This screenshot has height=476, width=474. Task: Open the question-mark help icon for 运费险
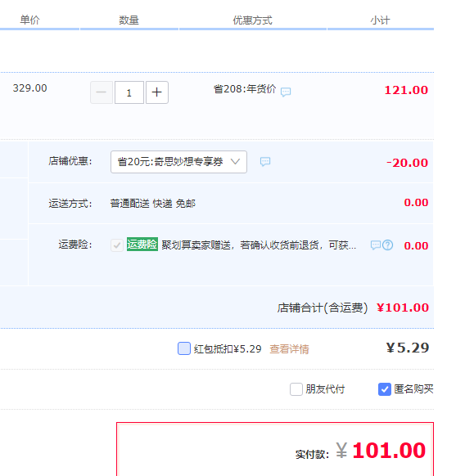388,245
